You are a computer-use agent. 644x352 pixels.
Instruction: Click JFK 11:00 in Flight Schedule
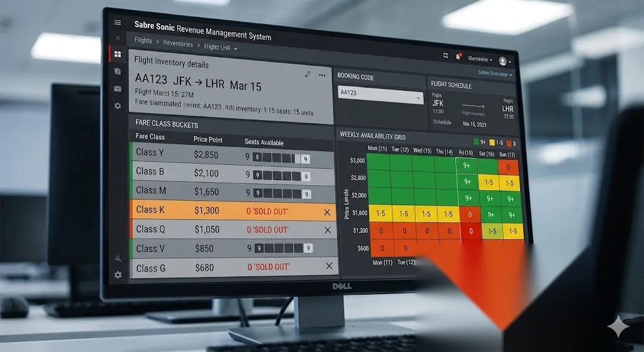pyautogui.click(x=438, y=106)
